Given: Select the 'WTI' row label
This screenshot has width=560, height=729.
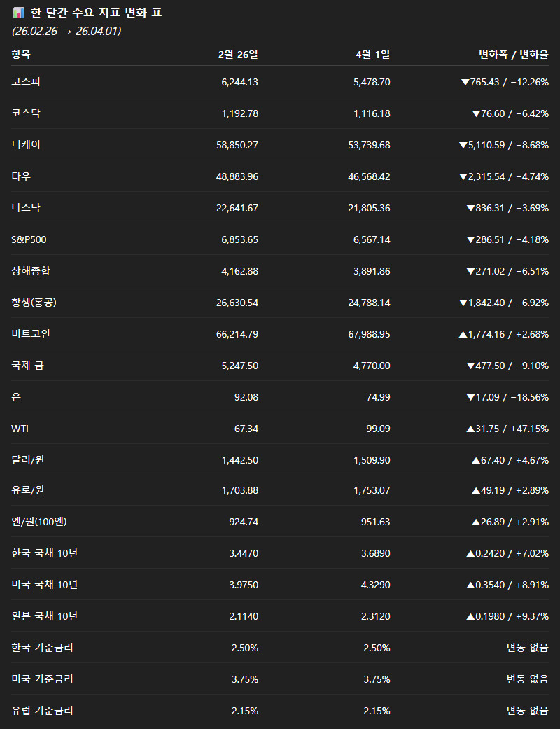Looking at the screenshot, I should 20,429.
